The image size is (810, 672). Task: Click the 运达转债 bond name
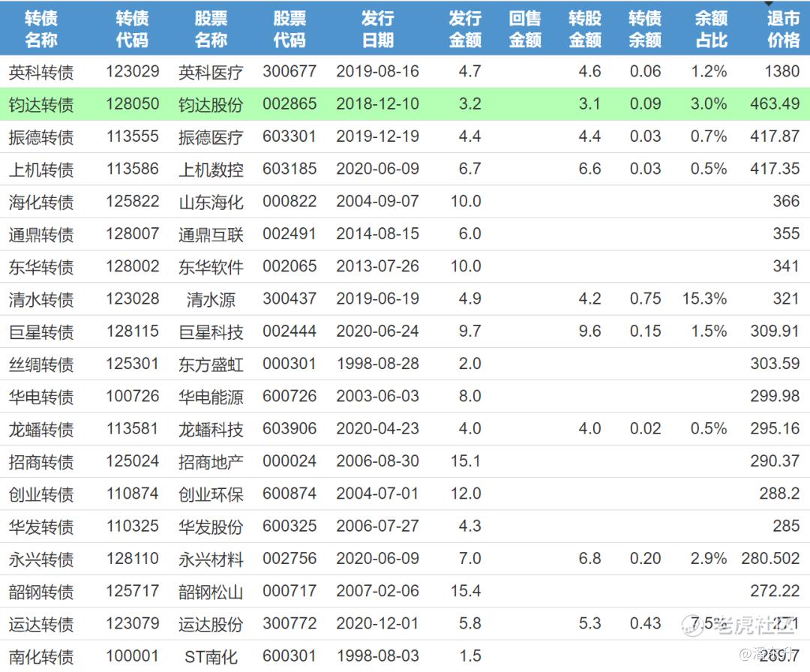(41, 625)
